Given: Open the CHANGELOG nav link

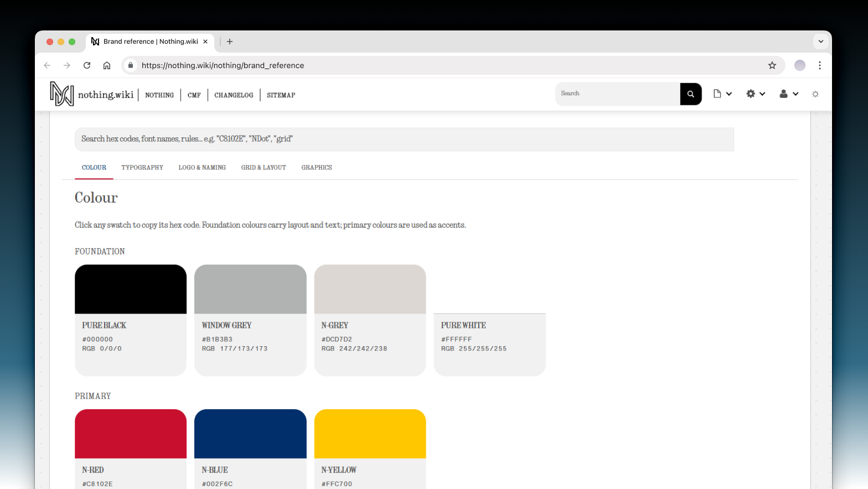Looking at the screenshot, I should pyautogui.click(x=234, y=95).
